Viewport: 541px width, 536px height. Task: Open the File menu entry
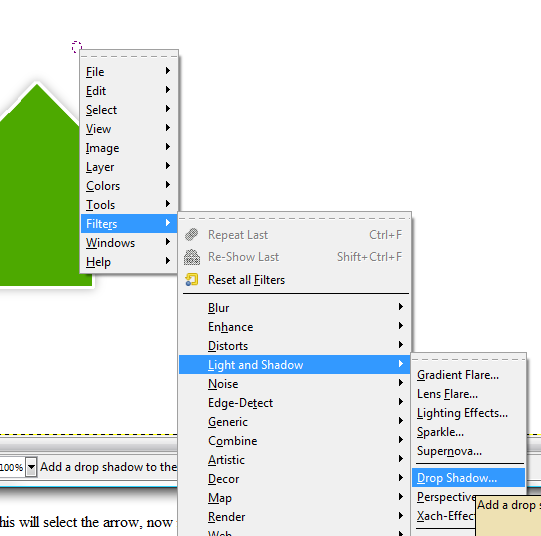129,72
